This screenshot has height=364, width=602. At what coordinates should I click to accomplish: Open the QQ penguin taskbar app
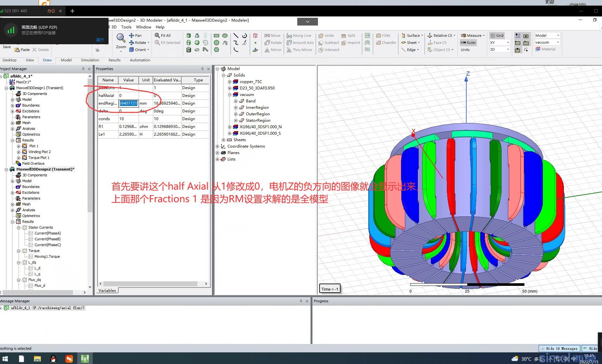[x=53, y=359]
